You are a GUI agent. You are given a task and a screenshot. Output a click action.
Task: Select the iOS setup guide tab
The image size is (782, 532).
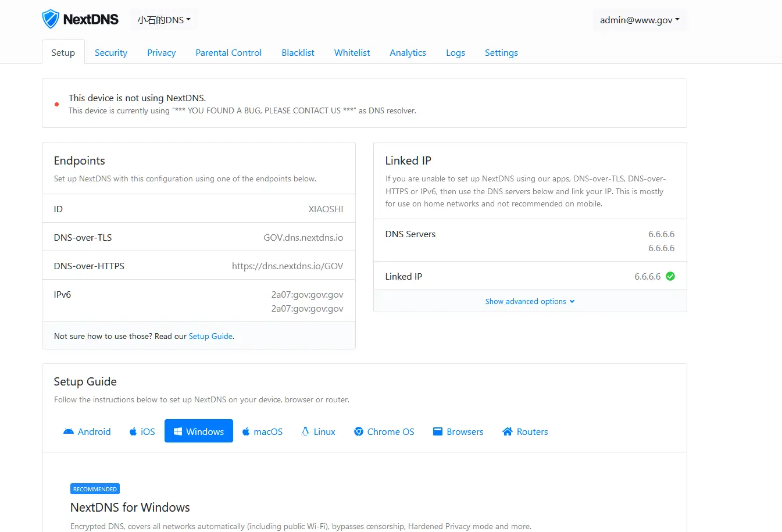(x=142, y=431)
